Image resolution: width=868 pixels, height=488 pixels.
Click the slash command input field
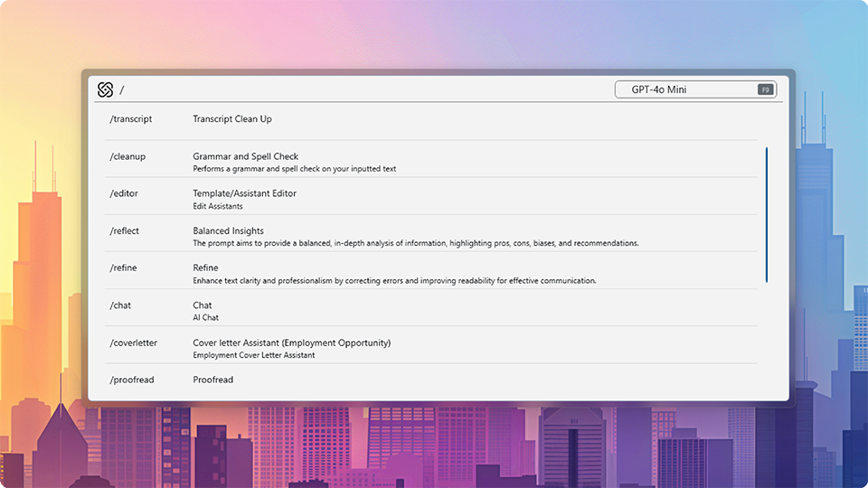click(364, 89)
